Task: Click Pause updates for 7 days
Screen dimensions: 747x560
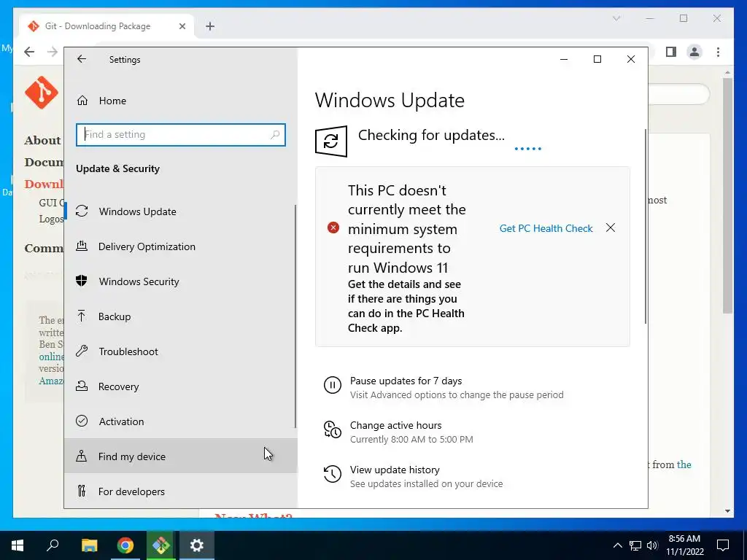Action: click(x=406, y=381)
